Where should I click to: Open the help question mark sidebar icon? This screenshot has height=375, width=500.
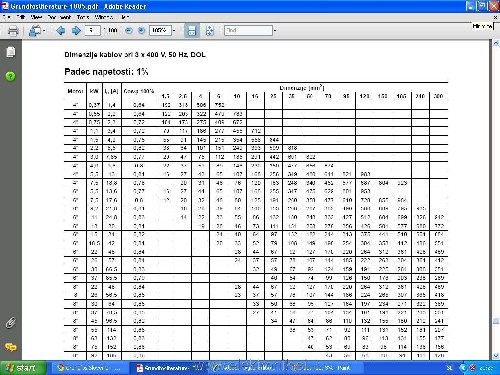coord(11,76)
